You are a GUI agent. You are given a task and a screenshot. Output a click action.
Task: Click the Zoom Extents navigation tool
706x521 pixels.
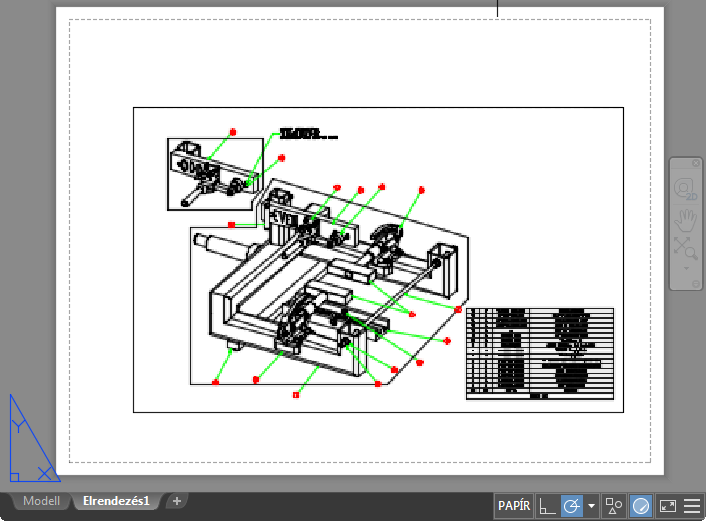tap(685, 248)
